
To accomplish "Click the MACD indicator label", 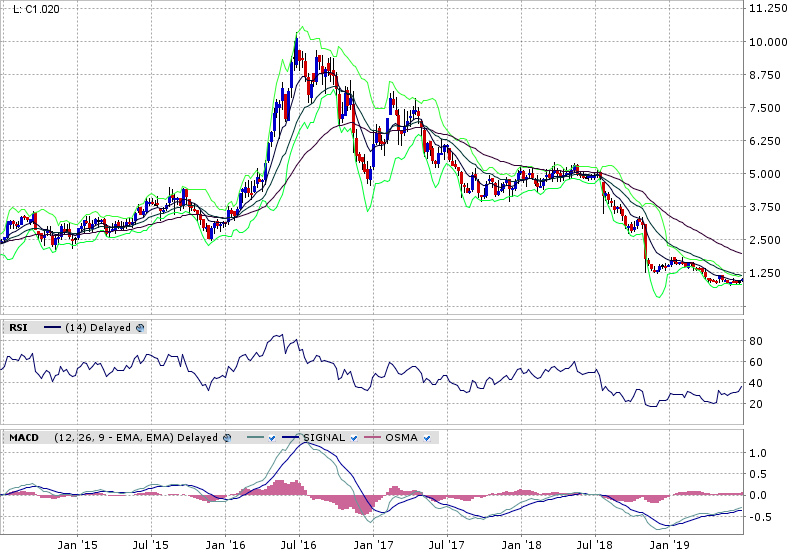I will pyautogui.click(x=24, y=438).
